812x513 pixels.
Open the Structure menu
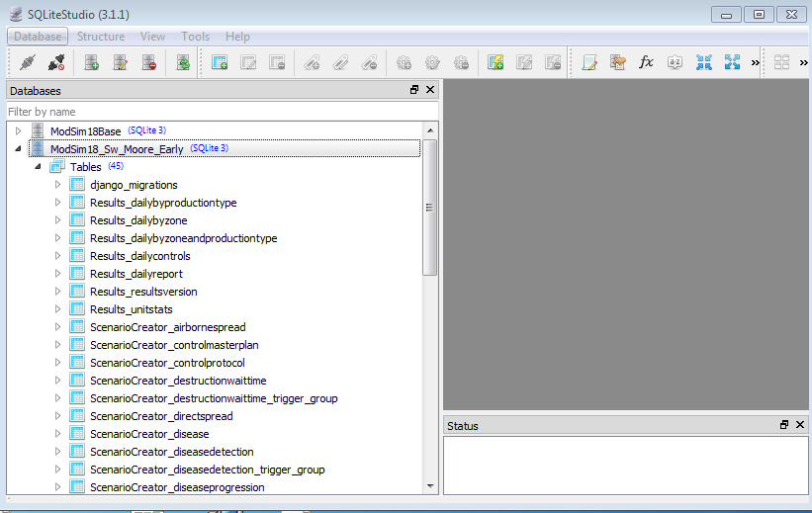point(101,37)
